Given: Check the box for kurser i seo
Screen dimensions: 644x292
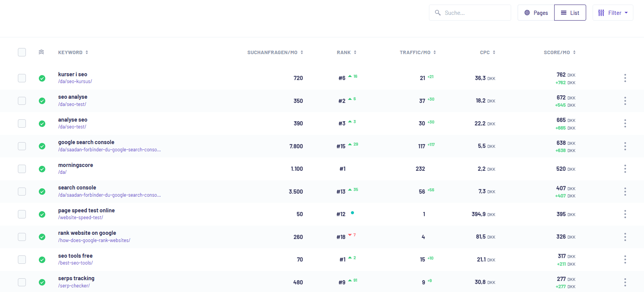Looking at the screenshot, I should [22, 78].
